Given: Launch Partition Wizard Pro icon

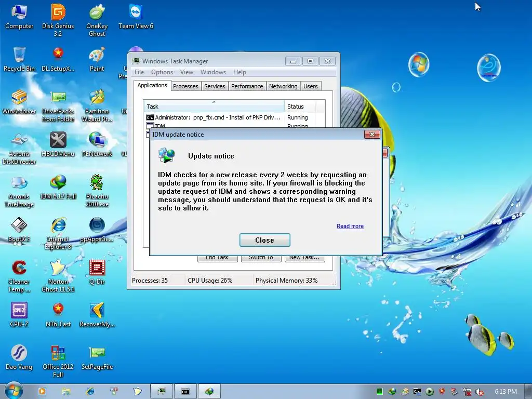Looking at the screenshot, I should click(x=97, y=106).
